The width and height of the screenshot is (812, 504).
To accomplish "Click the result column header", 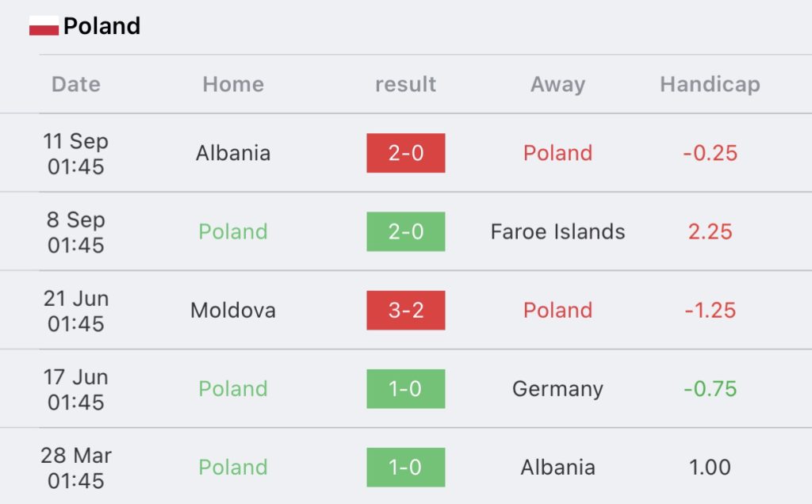I will (x=405, y=84).
